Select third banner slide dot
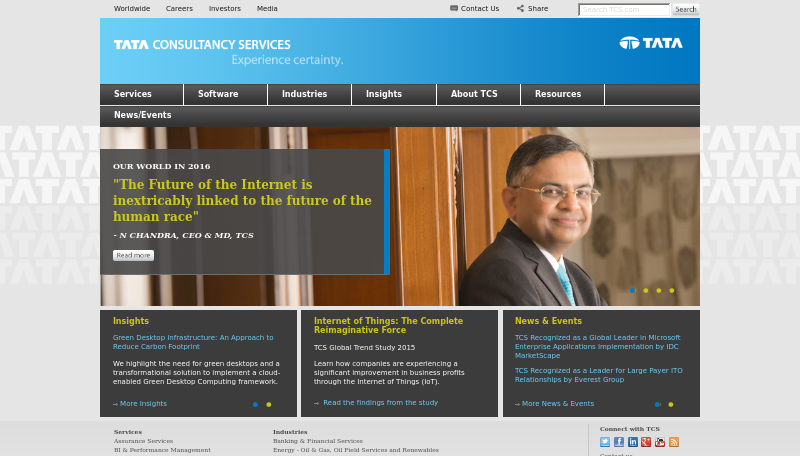Screen dimensions: 800x456 (659, 291)
